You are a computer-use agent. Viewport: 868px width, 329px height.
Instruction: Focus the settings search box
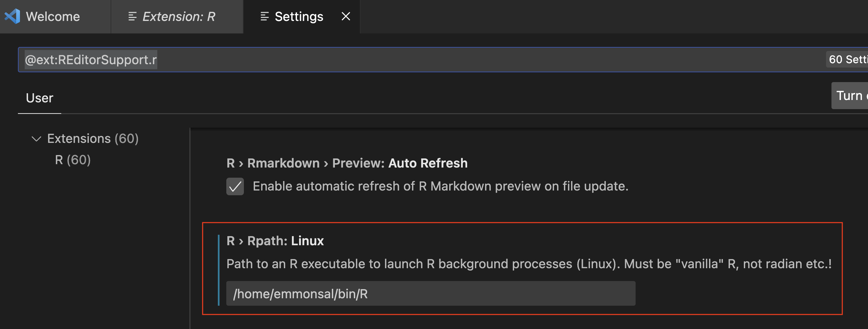click(406, 60)
